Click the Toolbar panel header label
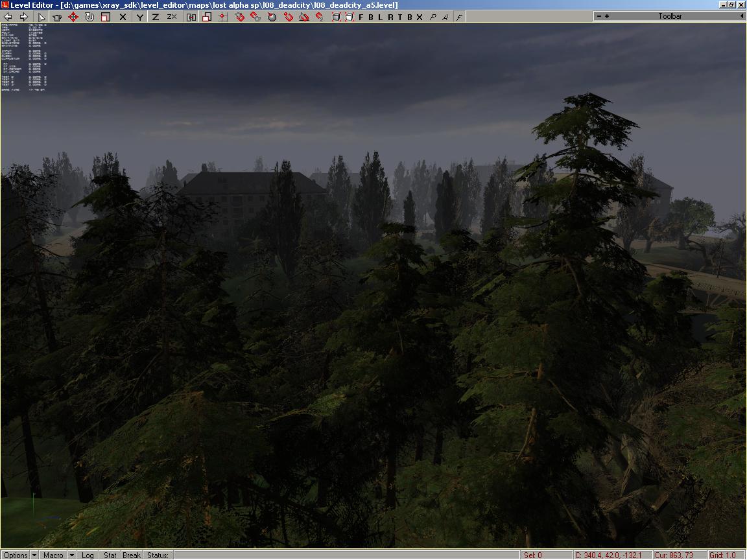This screenshot has height=560, width=747. tap(670, 16)
